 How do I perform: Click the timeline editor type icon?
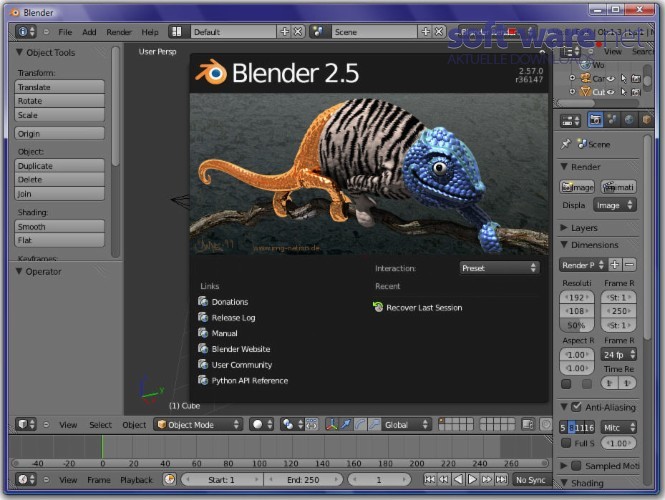tap(26, 480)
